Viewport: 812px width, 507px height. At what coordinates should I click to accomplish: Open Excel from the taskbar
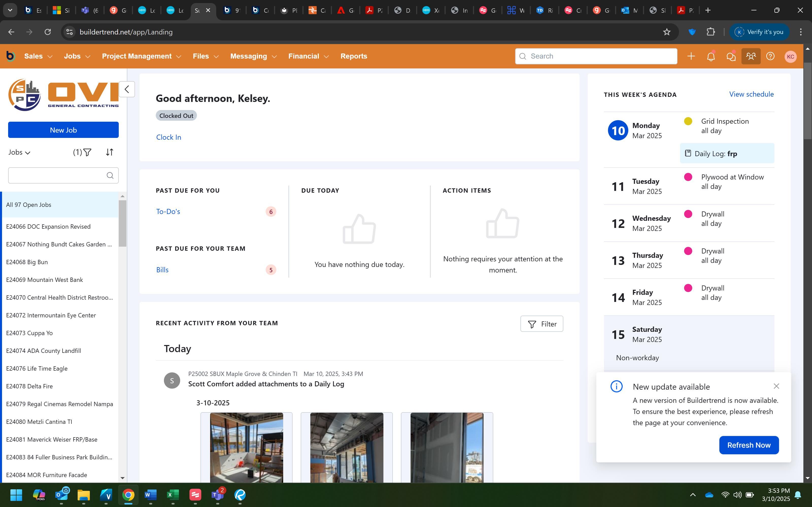tap(173, 495)
